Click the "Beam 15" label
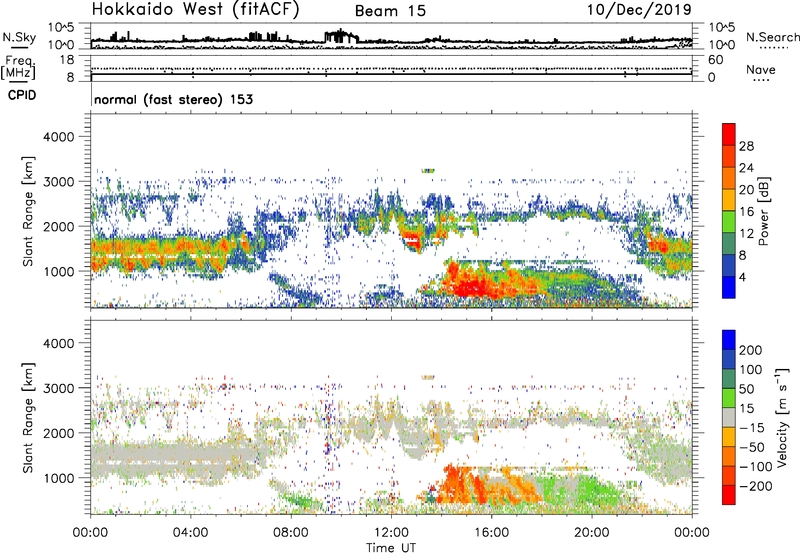Screen dimensions: 800x554 tap(390, 11)
